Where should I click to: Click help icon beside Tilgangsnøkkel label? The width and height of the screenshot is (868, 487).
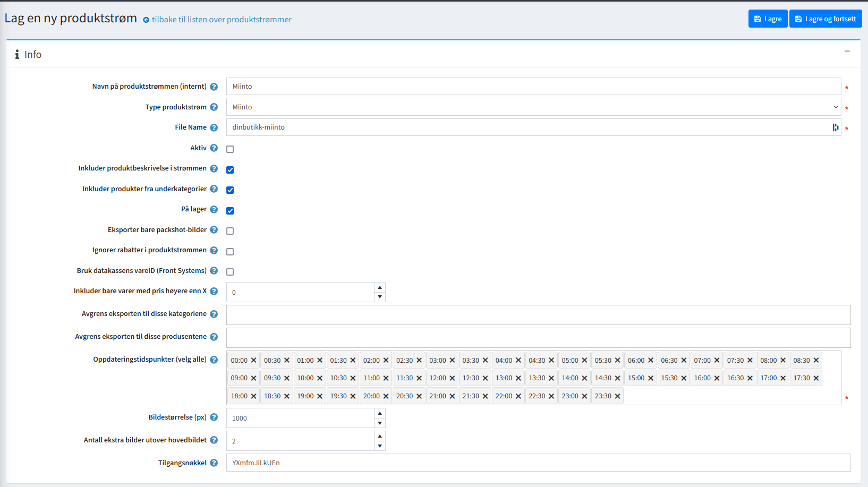[x=214, y=463]
